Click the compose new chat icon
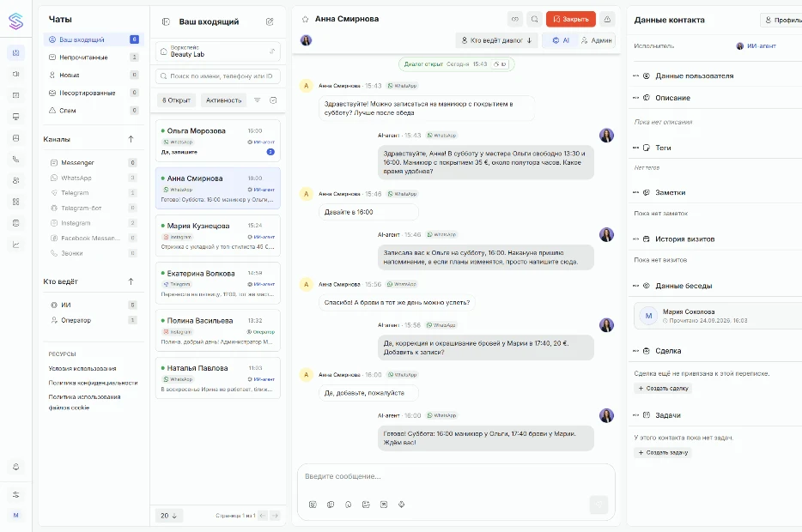Screen dimensions: 802x532 [270, 21]
